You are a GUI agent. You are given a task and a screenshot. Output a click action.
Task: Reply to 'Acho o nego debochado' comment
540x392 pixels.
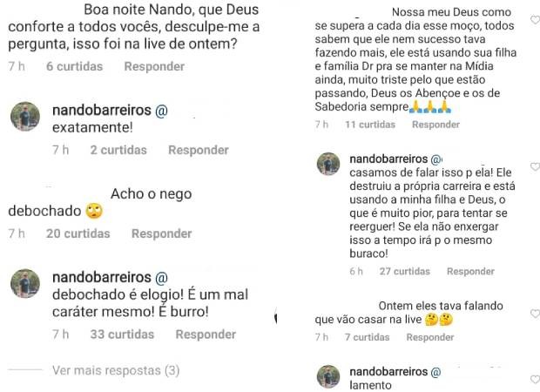(161, 233)
